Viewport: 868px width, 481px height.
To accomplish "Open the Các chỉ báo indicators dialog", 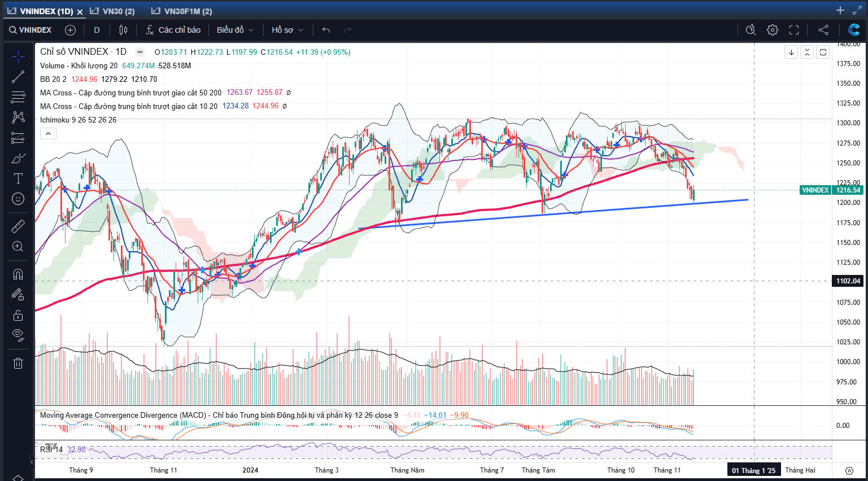I will pyautogui.click(x=173, y=30).
